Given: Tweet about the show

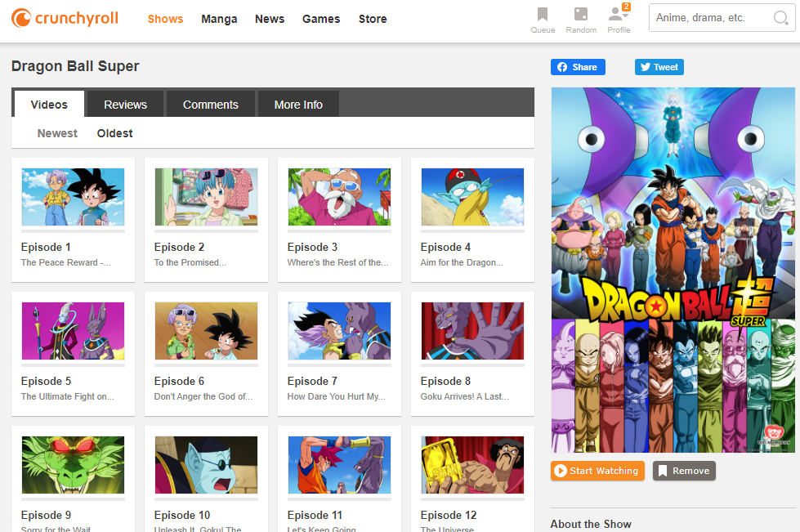Looking at the screenshot, I should coord(659,67).
